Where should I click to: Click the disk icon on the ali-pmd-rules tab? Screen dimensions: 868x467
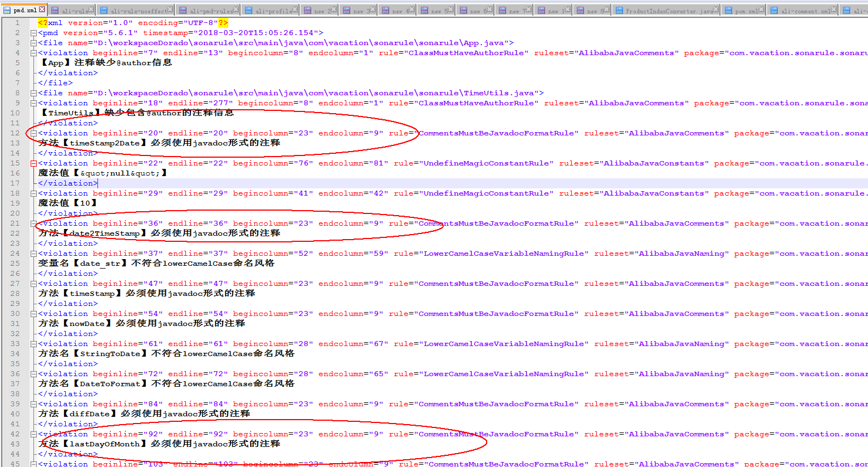[183, 9]
